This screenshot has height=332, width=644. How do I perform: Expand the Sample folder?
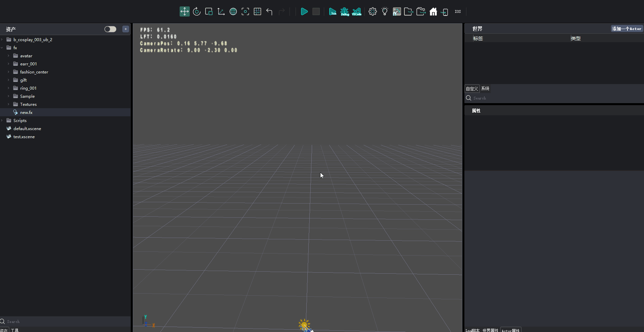(x=8, y=96)
